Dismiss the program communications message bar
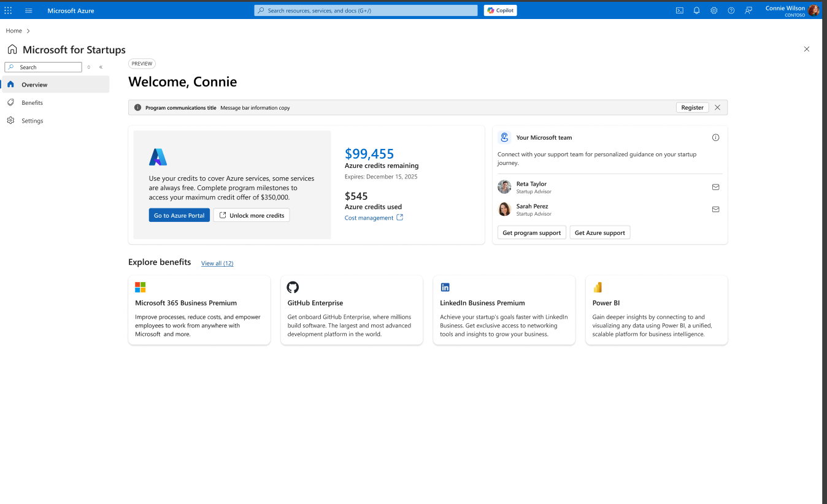The width and height of the screenshot is (827, 504). [717, 107]
